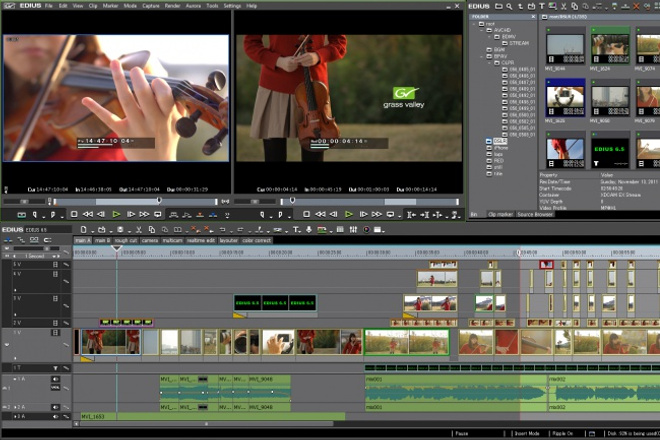Play the timeline in the right Recorder monitor
This screenshot has width=660, height=440.
[x=349, y=214]
